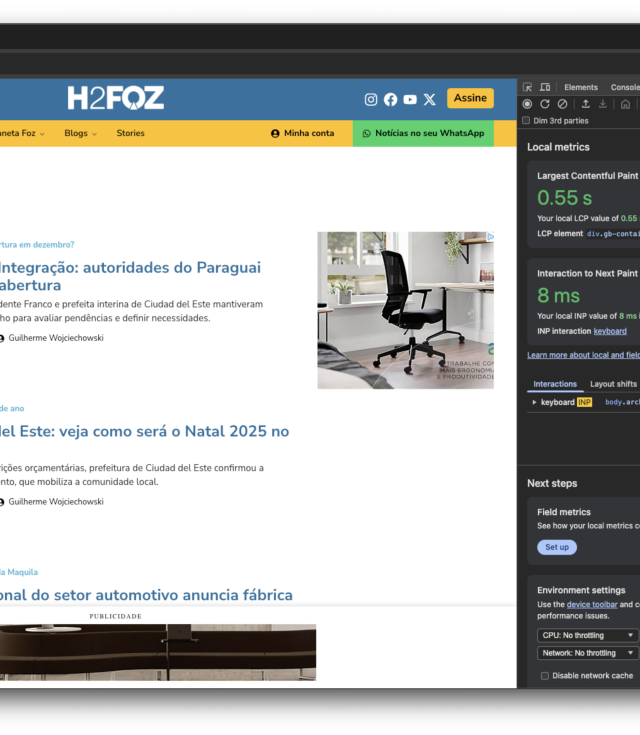
Task: Open the Notícias no seu WhatsApp link
Action: point(423,133)
